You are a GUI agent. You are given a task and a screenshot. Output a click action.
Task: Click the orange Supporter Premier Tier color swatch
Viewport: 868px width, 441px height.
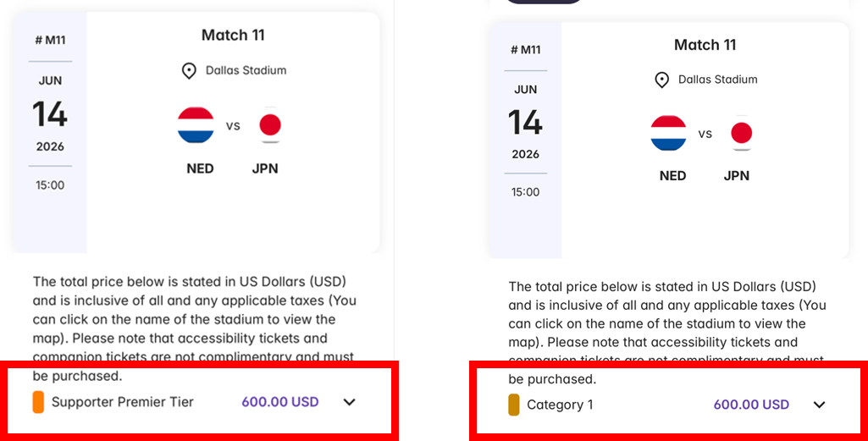point(38,402)
